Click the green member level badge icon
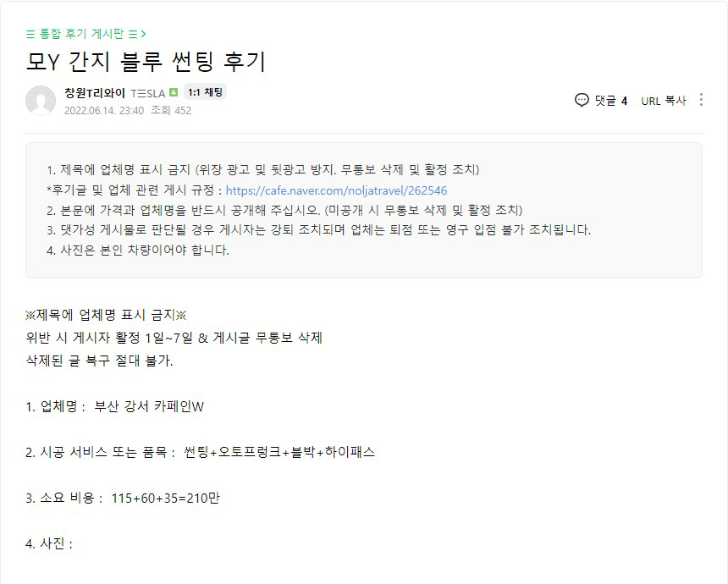Viewport: 728px width, 584px height. pos(174,92)
